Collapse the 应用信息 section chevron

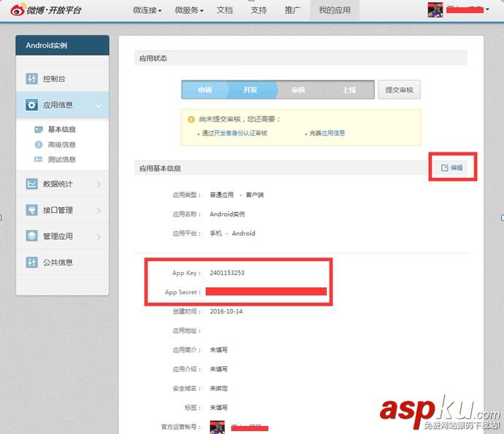[x=98, y=105]
